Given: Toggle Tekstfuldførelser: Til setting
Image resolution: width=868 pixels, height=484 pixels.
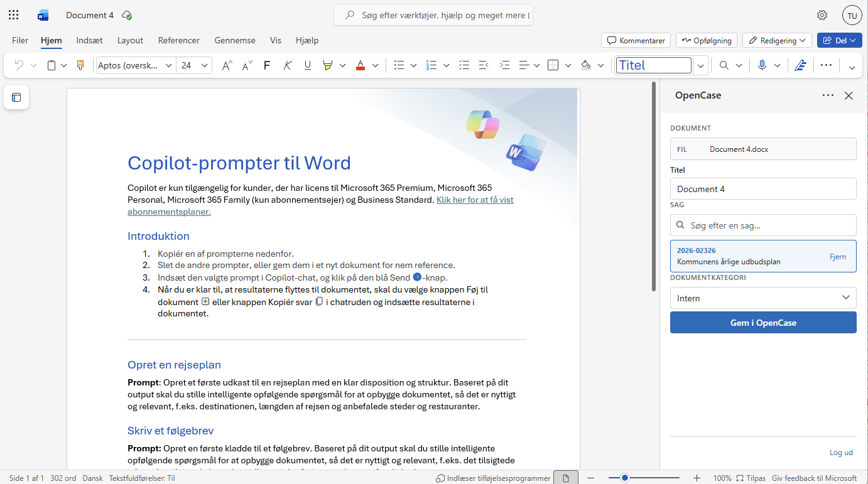Looking at the screenshot, I should tap(142, 478).
